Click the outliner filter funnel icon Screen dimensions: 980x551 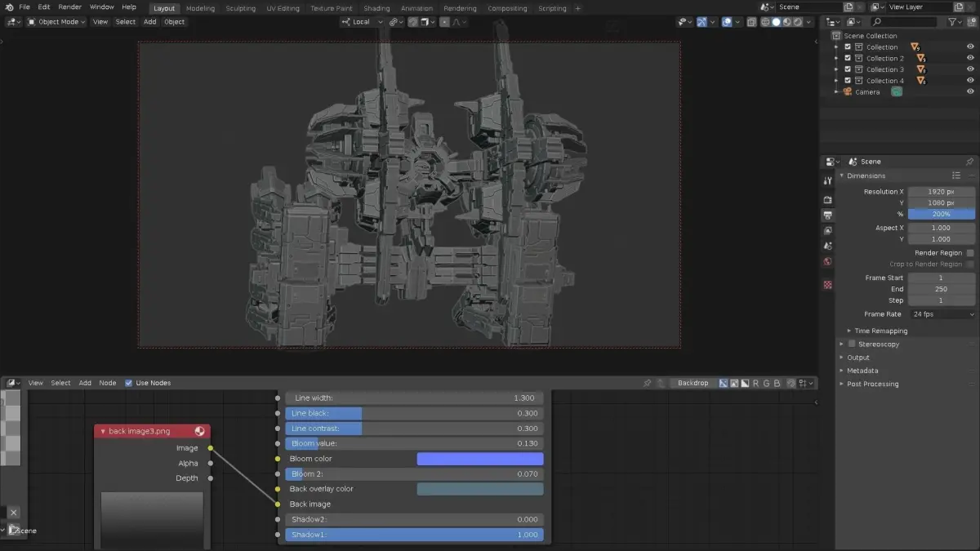click(x=954, y=22)
